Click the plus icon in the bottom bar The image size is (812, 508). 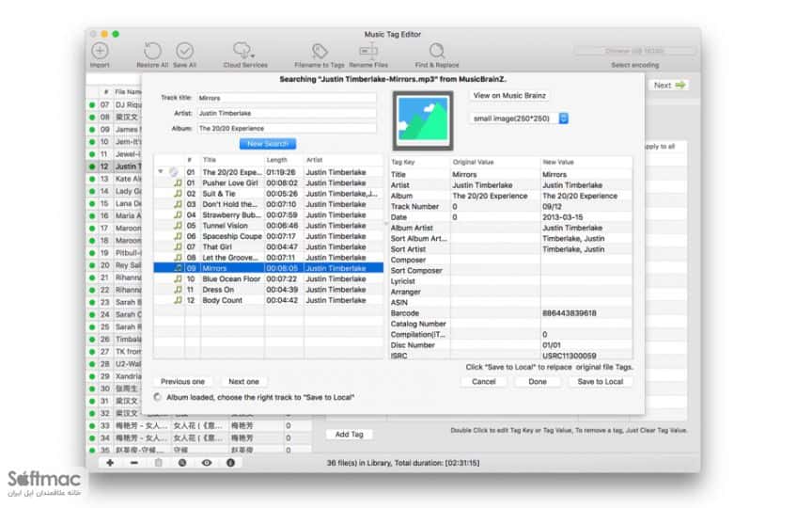[110, 463]
